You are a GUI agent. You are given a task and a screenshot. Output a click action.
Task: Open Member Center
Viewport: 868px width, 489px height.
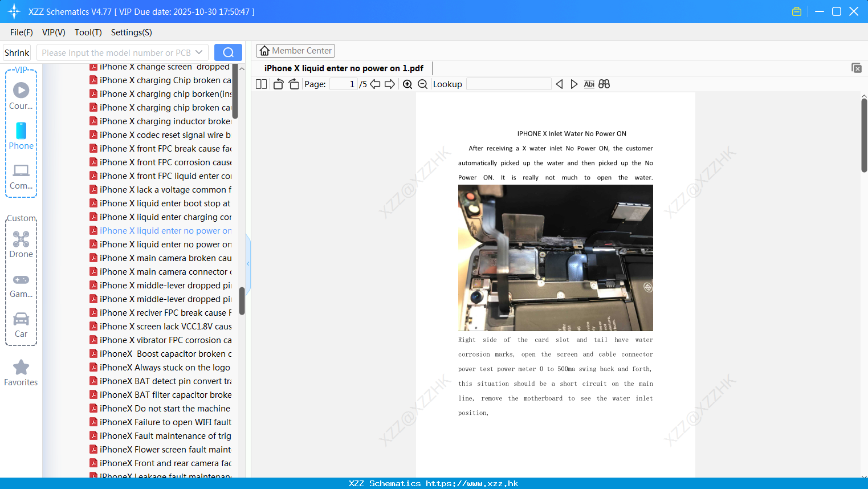(x=295, y=51)
